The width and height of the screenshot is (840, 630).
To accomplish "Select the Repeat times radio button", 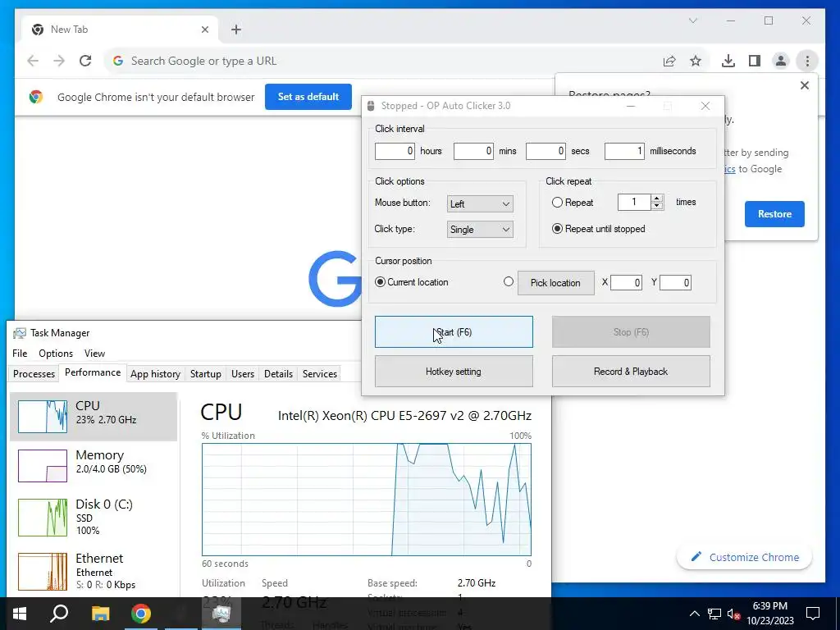I will pyautogui.click(x=557, y=203).
